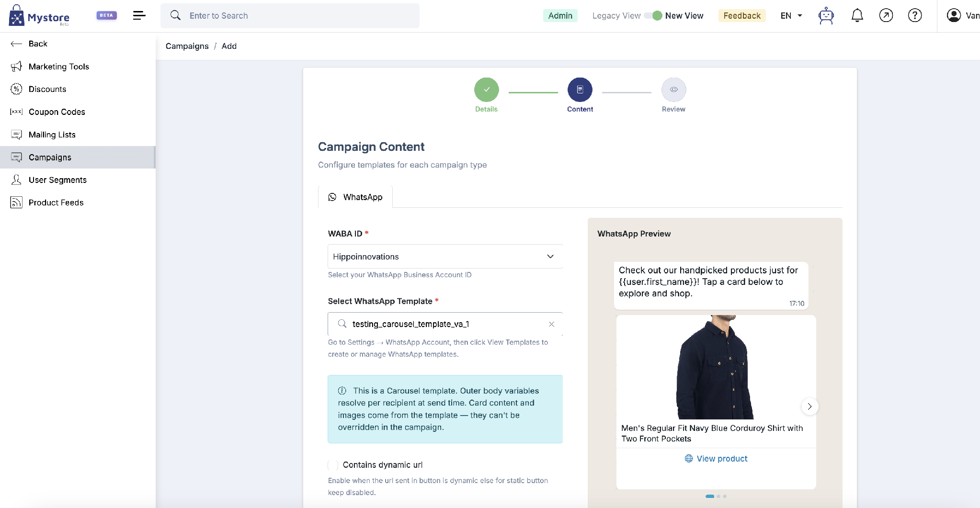Open the WhatsApp template search selector
This screenshot has width=980, height=508.
[x=445, y=324]
